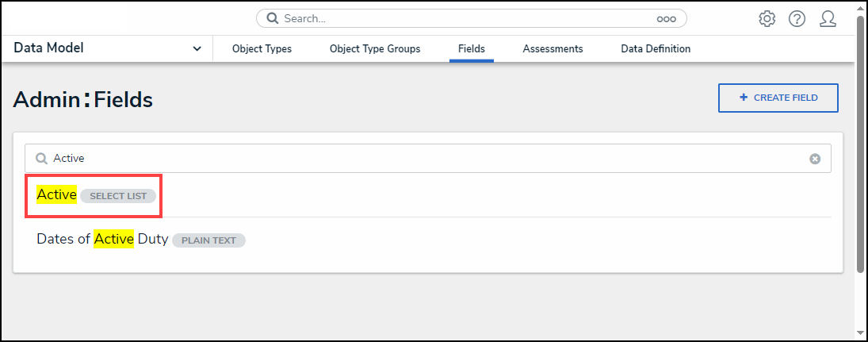Focus the global Search input at top
The width and height of the screenshot is (868, 342).
(468, 18)
